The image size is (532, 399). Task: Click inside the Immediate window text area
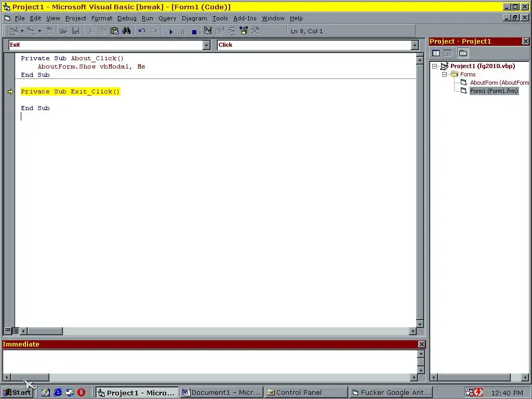(x=210, y=362)
